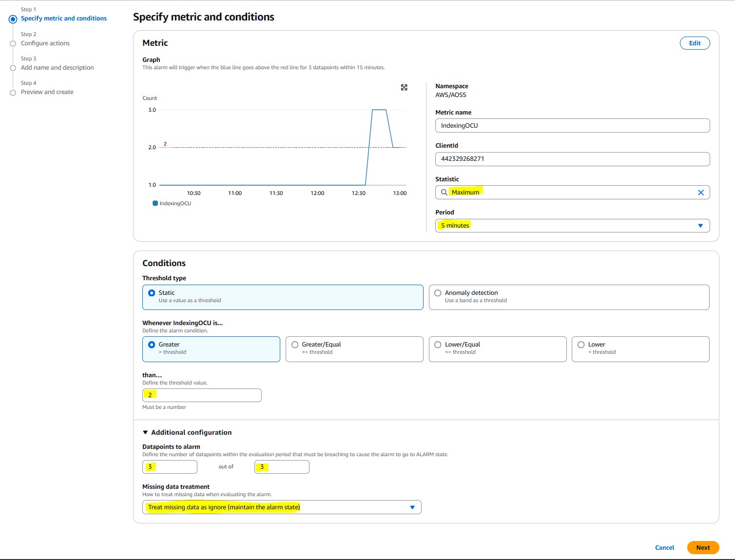Click the IndexingOCU legend color square
The height and width of the screenshot is (560, 735).
coord(155,203)
